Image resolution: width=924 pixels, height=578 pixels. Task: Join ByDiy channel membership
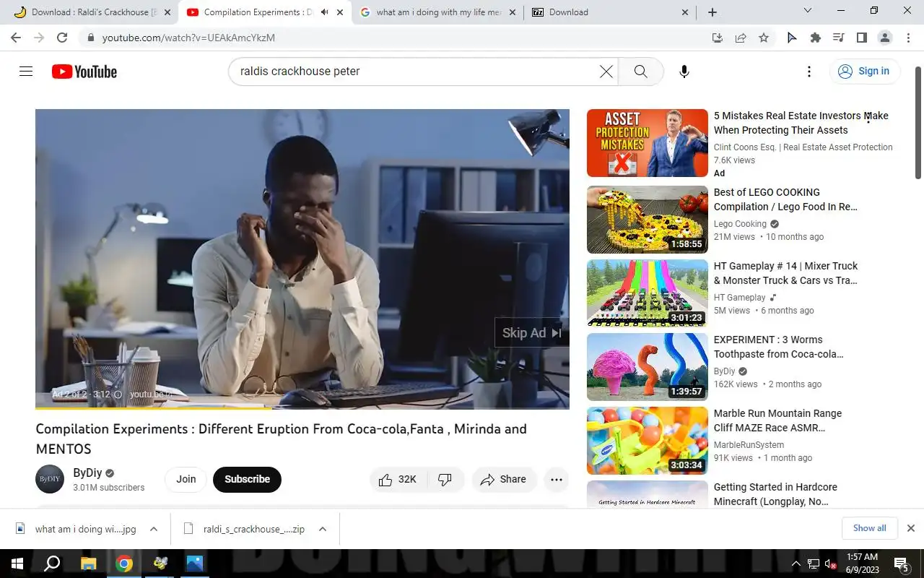click(x=186, y=479)
